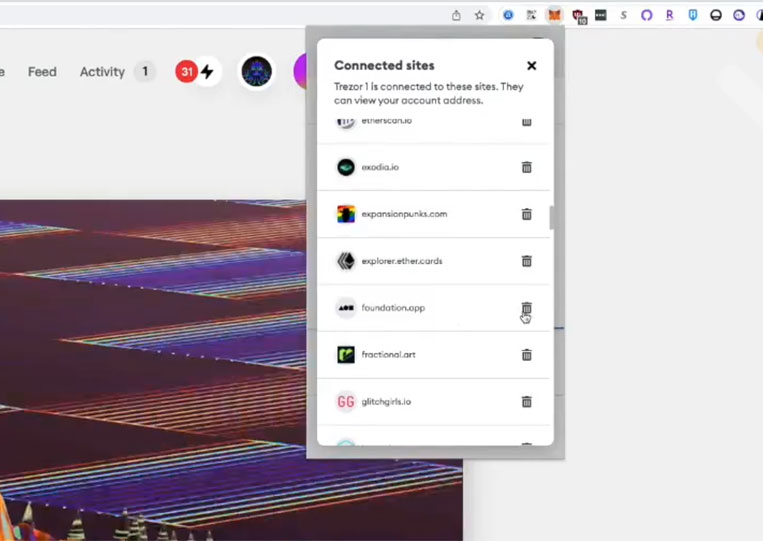Screen dimensions: 763x541
Task: Disconnect etherscan.io with its trash icon
Action: 527,121
